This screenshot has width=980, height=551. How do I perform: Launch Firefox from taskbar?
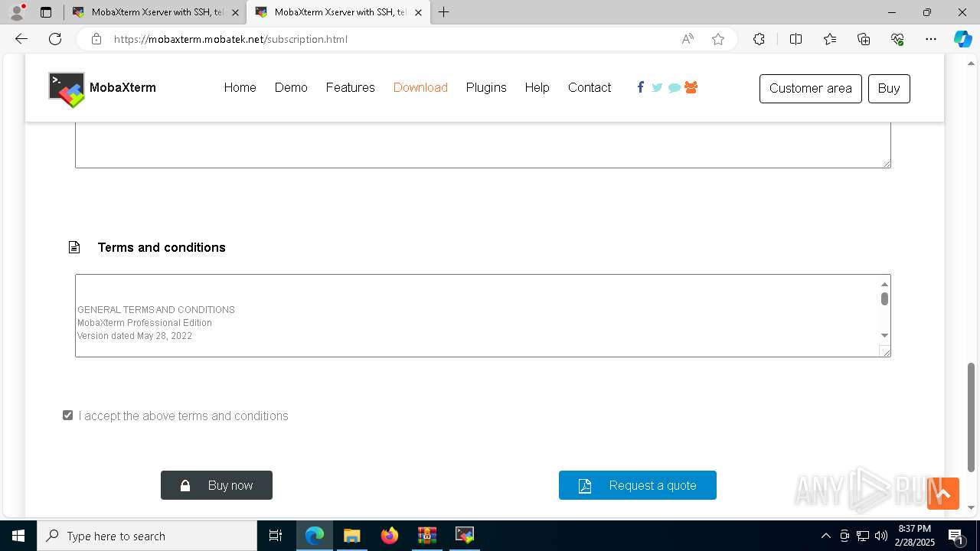pyautogui.click(x=390, y=536)
